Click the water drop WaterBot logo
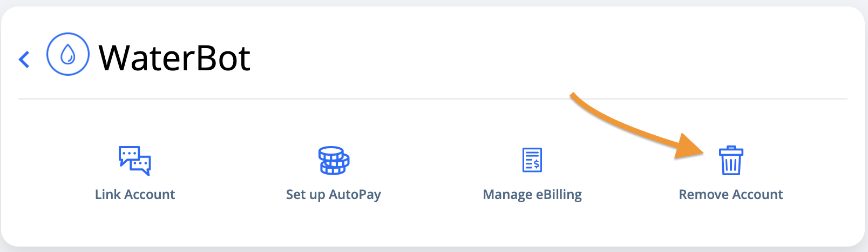Viewport: 868px width, 252px height. 68,54
